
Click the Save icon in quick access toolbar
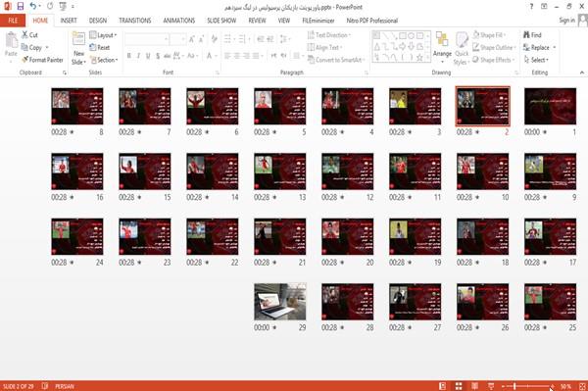[x=21, y=6]
